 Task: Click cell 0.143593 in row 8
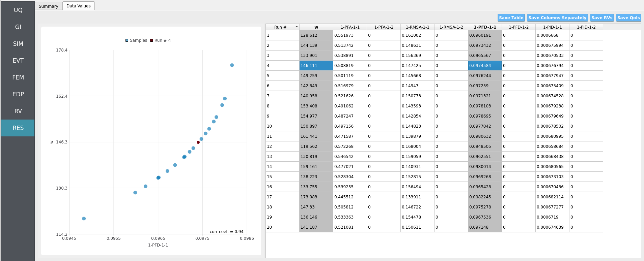point(417,106)
